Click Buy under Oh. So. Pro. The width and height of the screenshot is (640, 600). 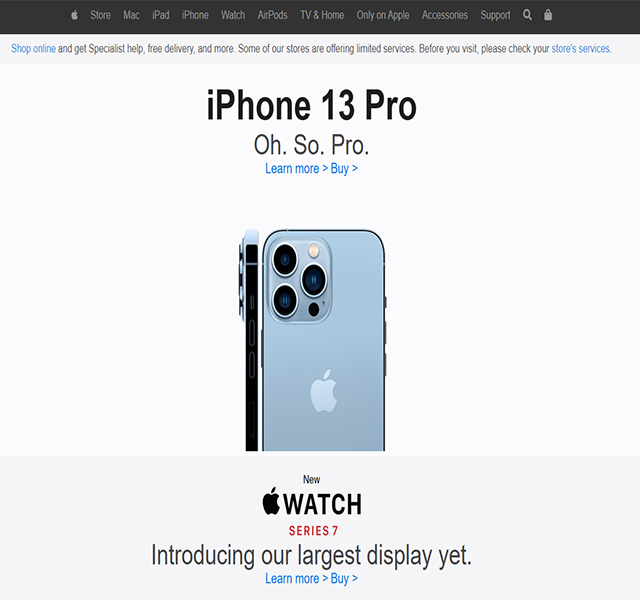pos(344,169)
